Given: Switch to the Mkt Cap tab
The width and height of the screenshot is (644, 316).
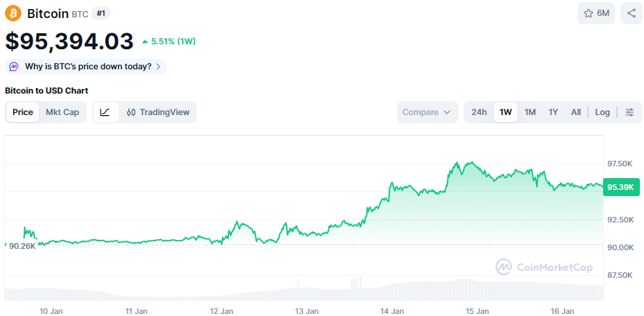Looking at the screenshot, I should pyautogui.click(x=62, y=112).
